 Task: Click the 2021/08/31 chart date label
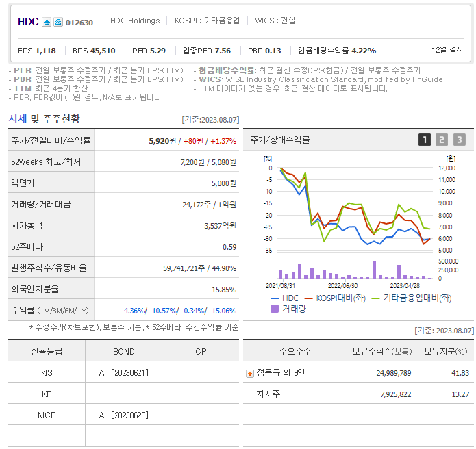click(x=281, y=286)
